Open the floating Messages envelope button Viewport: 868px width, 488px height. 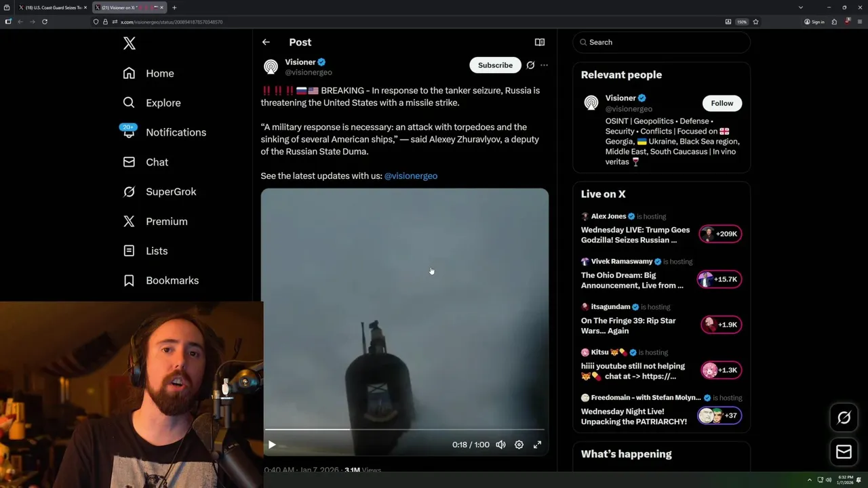point(844,452)
